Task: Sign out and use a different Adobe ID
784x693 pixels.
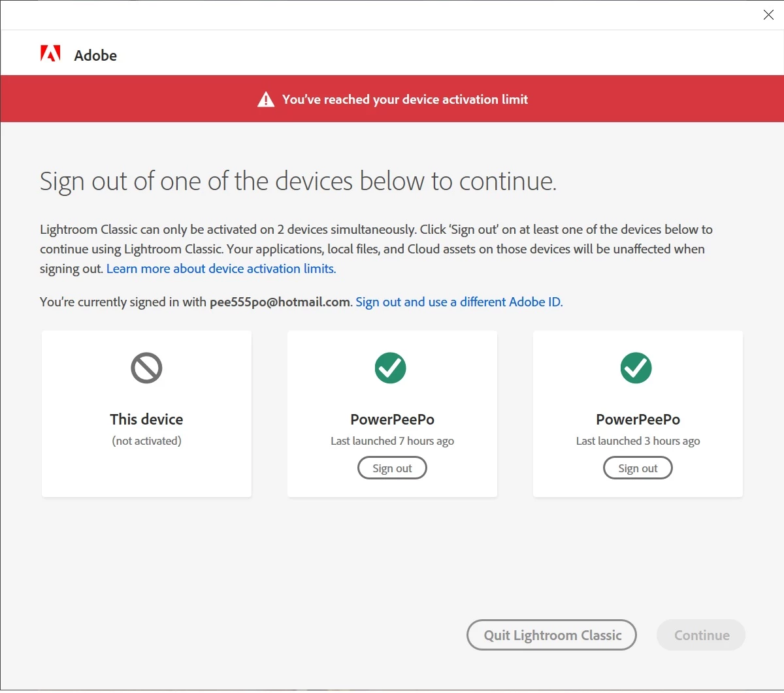Action: tap(459, 302)
